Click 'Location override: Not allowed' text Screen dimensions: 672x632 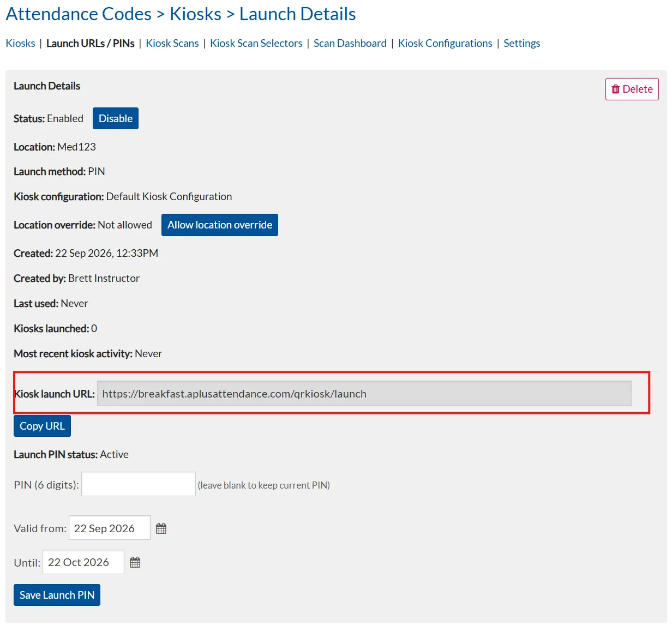tap(83, 225)
